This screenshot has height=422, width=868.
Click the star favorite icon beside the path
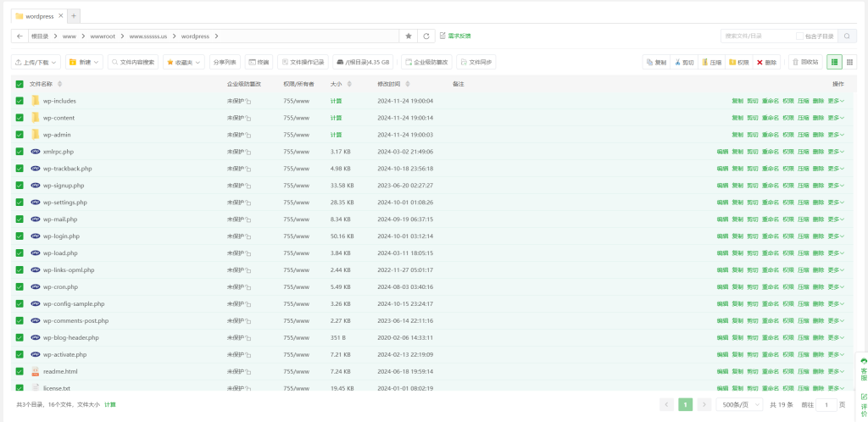409,36
